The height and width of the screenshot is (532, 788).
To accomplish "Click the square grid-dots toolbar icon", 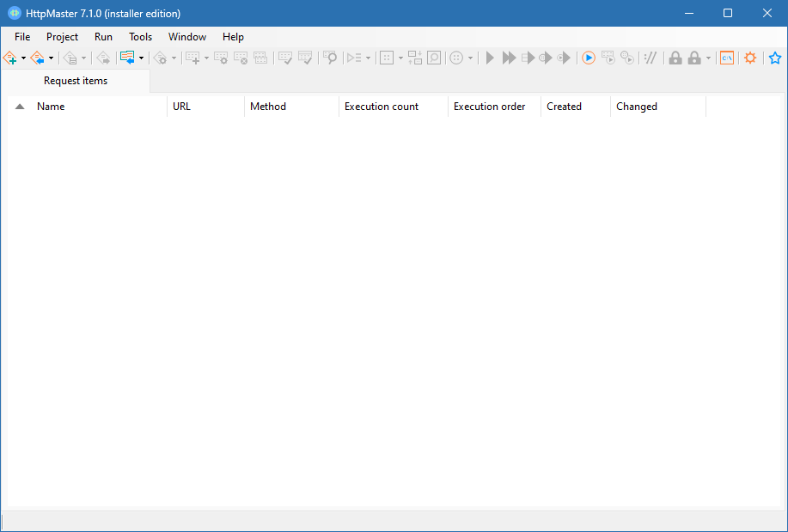I will [x=387, y=58].
